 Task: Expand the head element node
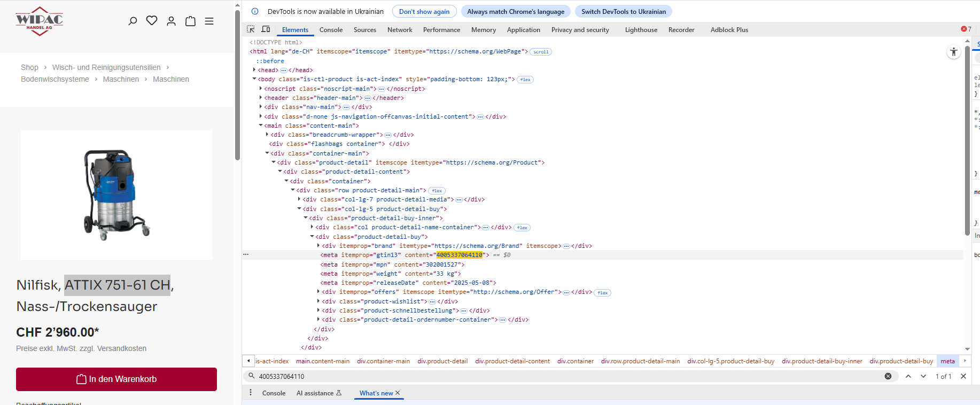[x=254, y=70]
